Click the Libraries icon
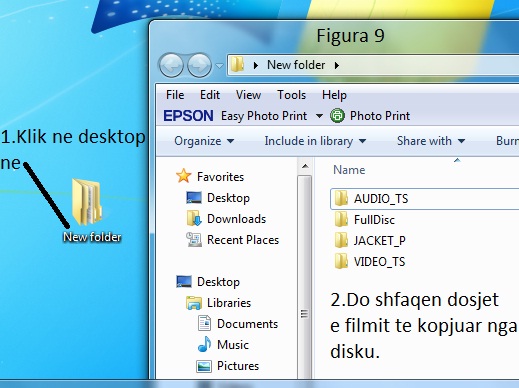Viewport: 519px width, 388px height. [194, 303]
